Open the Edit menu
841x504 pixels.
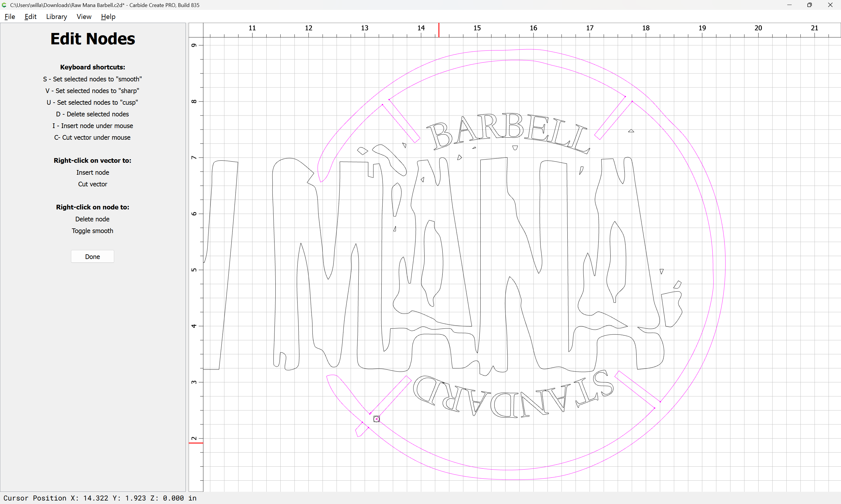pos(30,17)
